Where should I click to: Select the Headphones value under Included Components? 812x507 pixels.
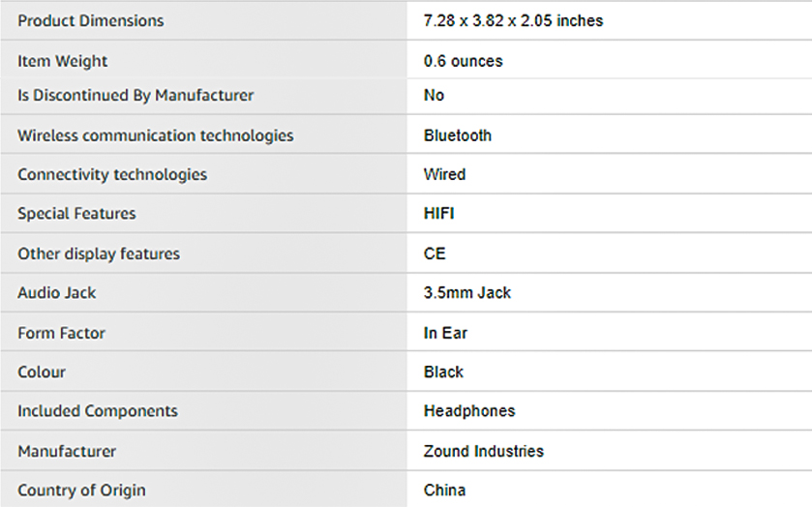click(469, 410)
